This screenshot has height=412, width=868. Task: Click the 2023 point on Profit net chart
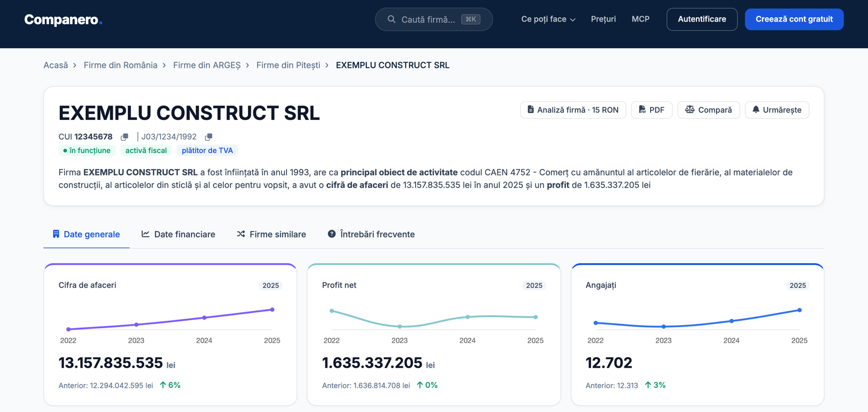(x=400, y=327)
